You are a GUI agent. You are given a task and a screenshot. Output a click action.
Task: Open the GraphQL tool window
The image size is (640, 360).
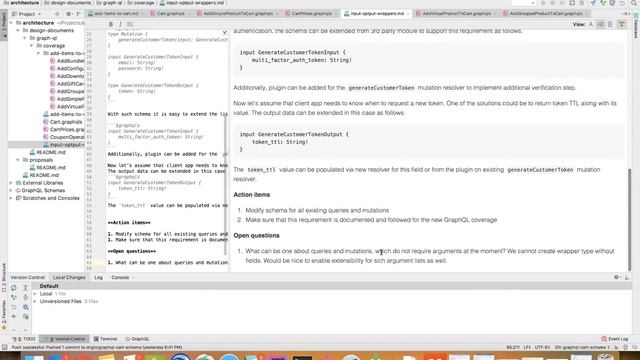137,339
